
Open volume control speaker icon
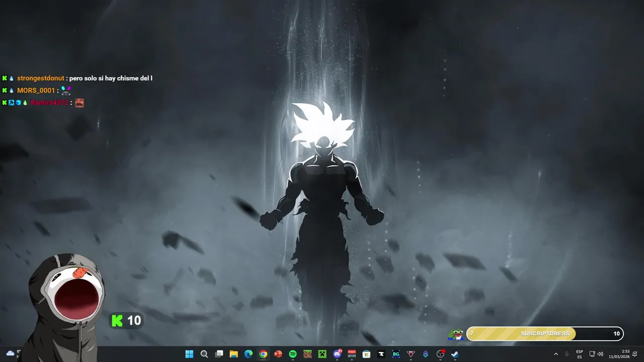click(x=600, y=354)
